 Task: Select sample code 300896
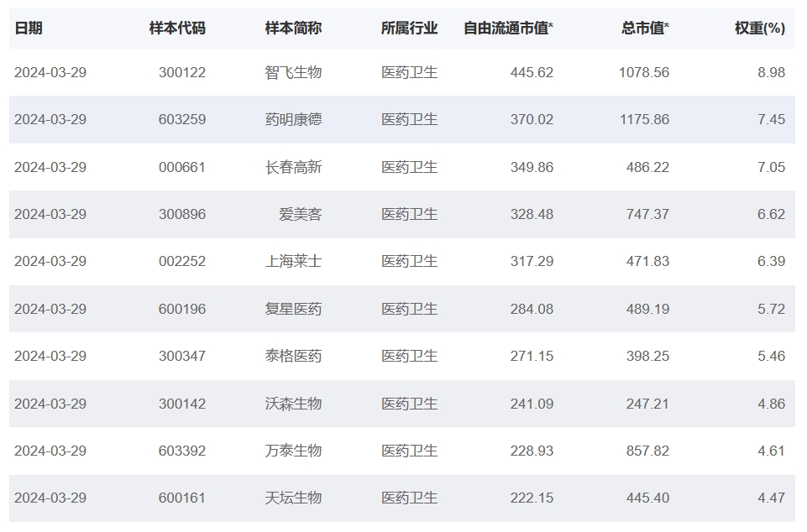pyautogui.click(x=182, y=214)
